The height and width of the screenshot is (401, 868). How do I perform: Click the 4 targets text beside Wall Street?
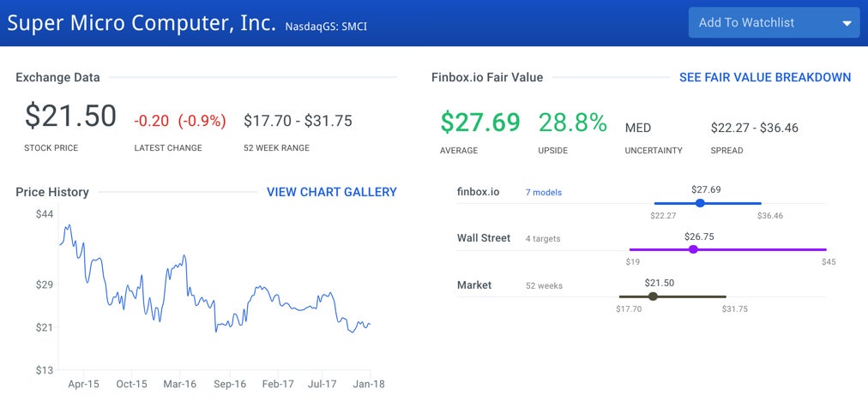pyautogui.click(x=542, y=239)
